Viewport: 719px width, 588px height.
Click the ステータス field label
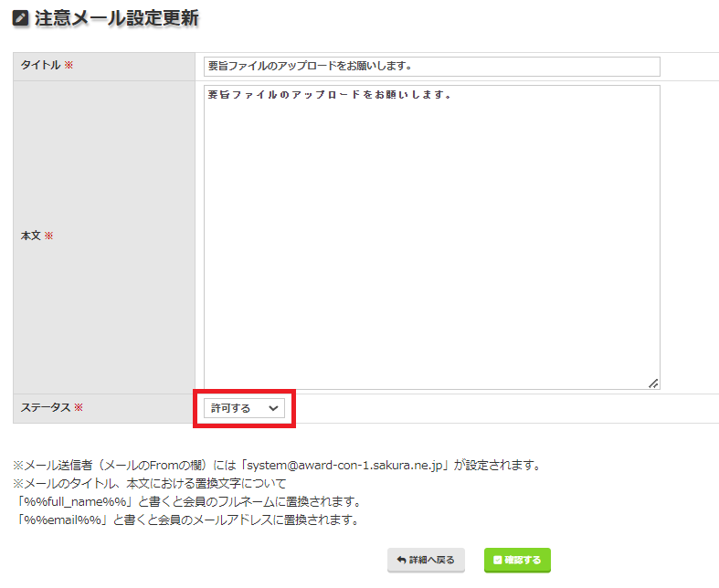coord(46,407)
